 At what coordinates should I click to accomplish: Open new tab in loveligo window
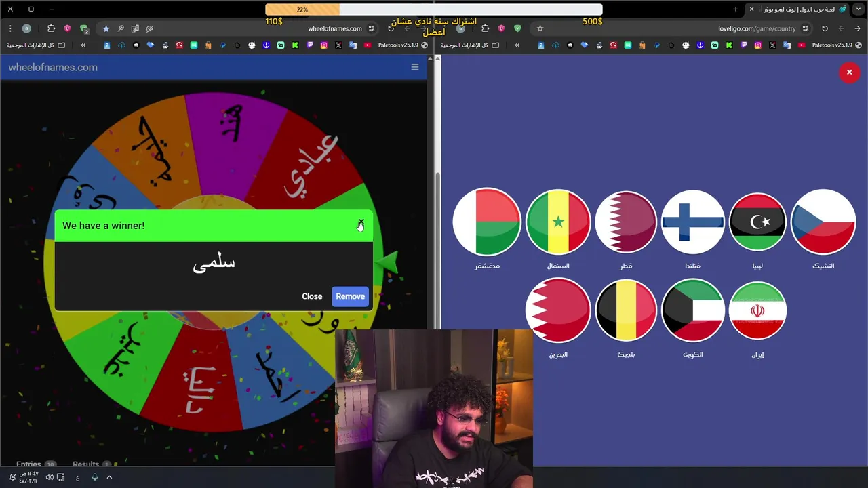point(735,9)
